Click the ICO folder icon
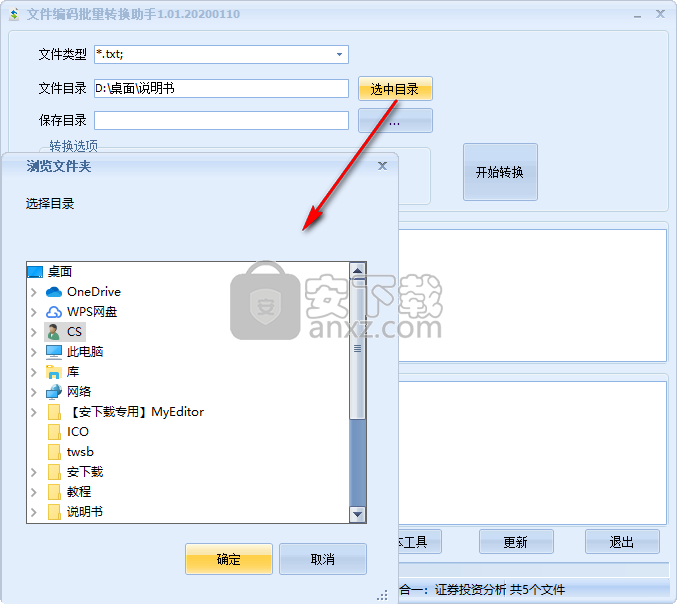 click(x=54, y=432)
